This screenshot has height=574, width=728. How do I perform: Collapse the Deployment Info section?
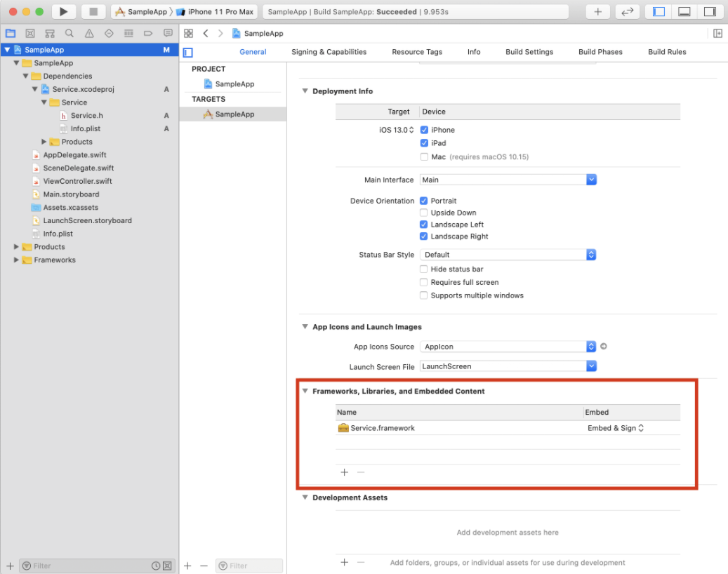305,91
